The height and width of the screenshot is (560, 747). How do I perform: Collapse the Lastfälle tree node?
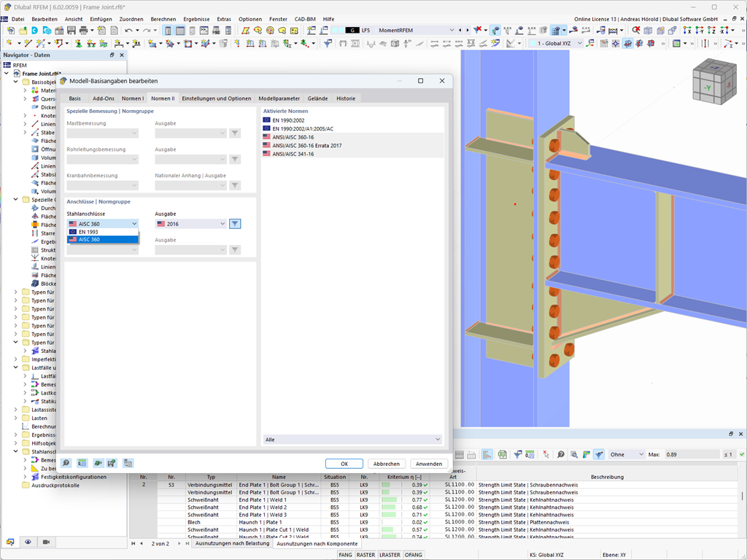(16, 367)
